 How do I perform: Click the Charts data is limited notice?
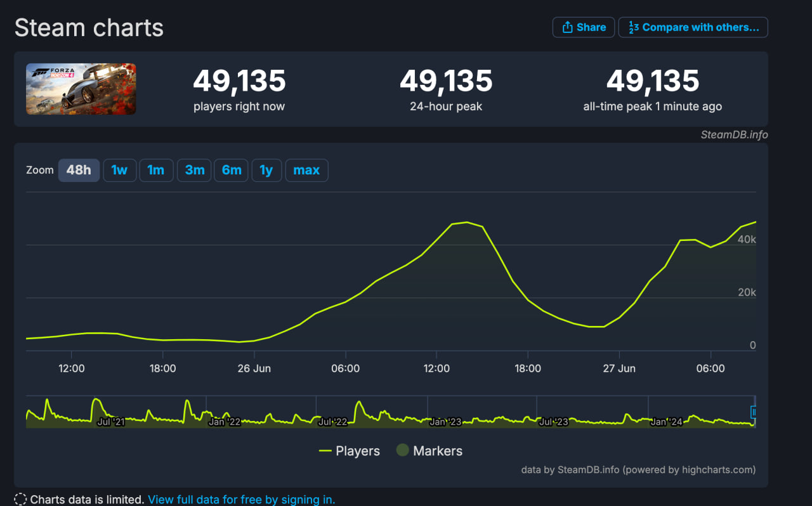[x=88, y=500]
